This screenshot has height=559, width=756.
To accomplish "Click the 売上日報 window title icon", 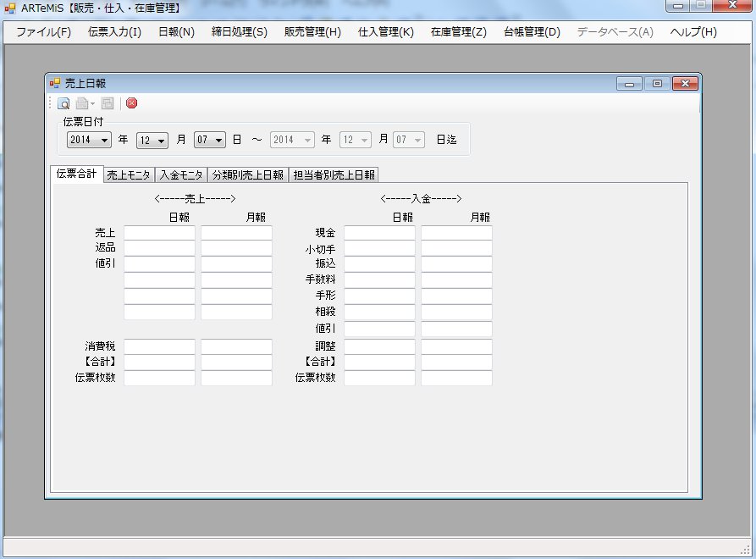I will click(x=55, y=83).
